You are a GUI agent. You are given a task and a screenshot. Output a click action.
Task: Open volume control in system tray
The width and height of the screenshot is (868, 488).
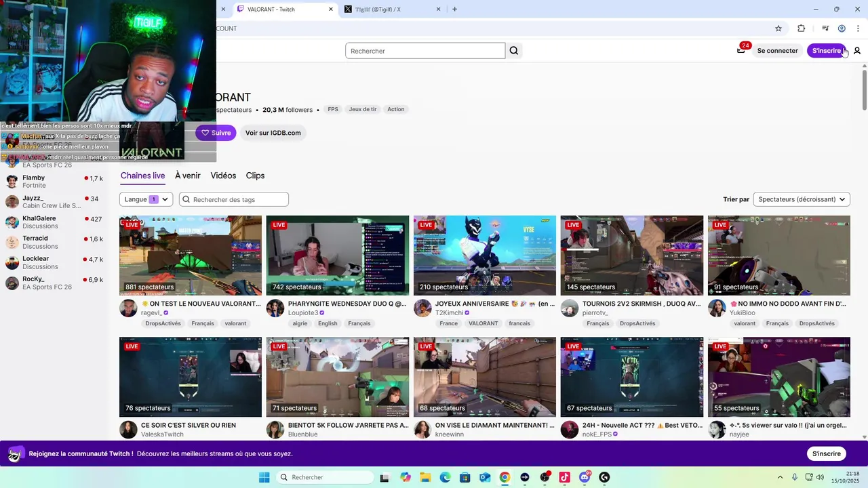(x=821, y=477)
